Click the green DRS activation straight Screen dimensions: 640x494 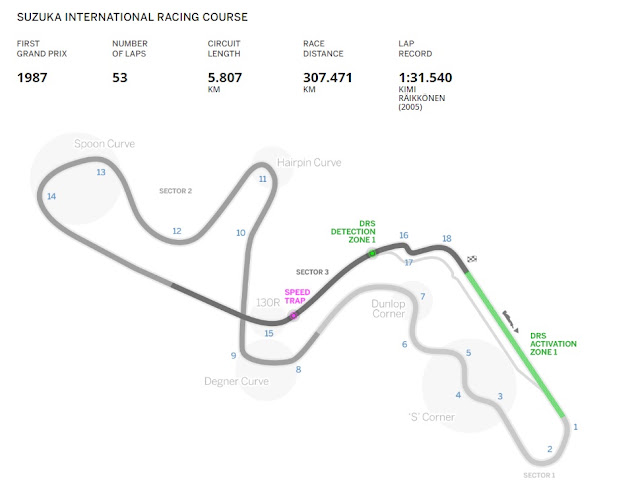(515, 345)
